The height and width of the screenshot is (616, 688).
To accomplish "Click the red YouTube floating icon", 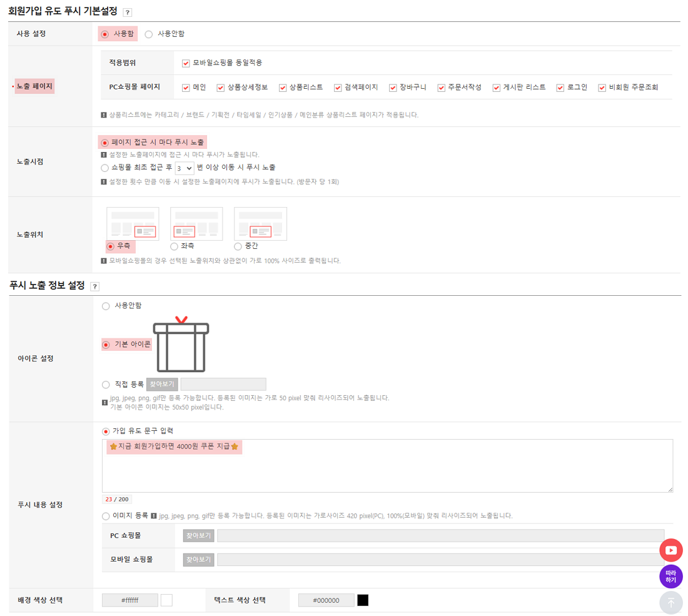I will (x=670, y=550).
